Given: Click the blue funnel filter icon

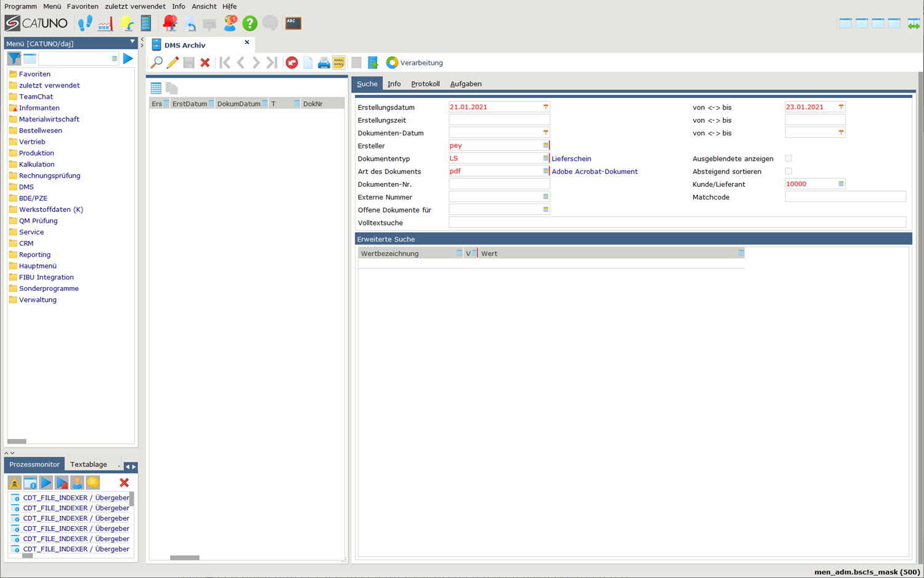Looking at the screenshot, I should point(14,59).
